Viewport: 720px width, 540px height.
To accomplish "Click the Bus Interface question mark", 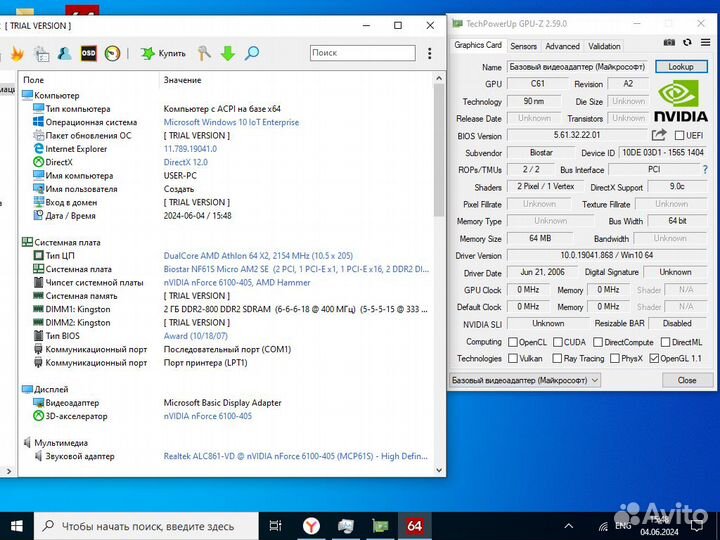I will pos(705,170).
